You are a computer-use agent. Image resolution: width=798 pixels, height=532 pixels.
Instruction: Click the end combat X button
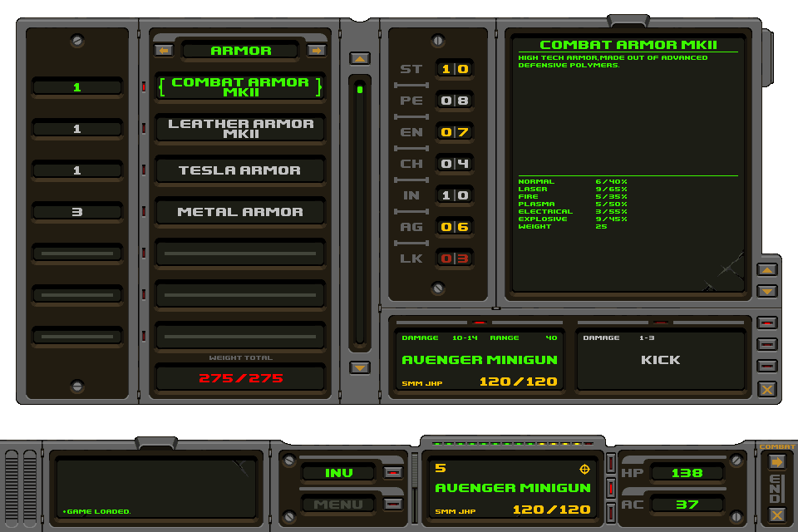pyautogui.click(x=776, y=515)
